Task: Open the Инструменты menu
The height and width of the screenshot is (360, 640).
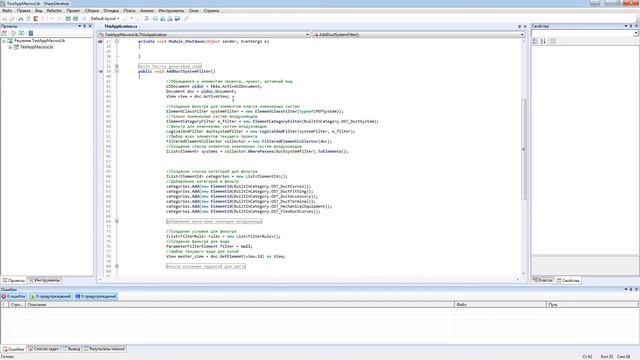Action: [171, 11]
